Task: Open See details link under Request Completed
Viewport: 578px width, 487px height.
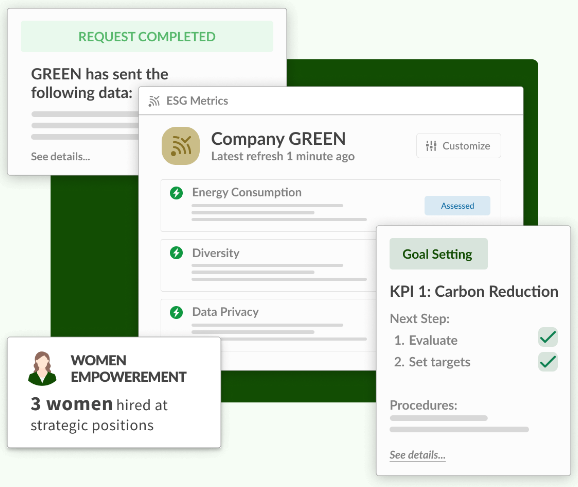Action: (x=60, y=157)
